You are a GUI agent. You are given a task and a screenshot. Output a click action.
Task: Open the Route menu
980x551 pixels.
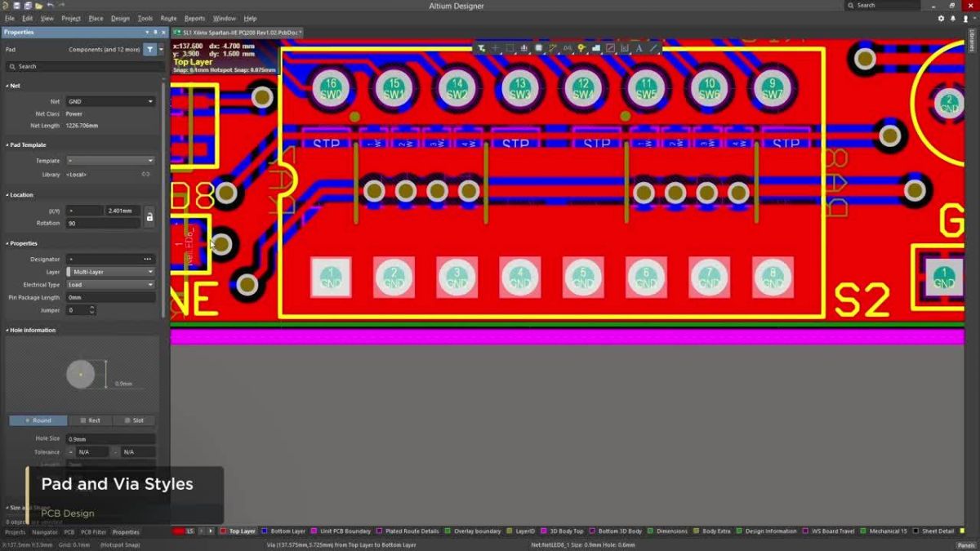(168, 18)
